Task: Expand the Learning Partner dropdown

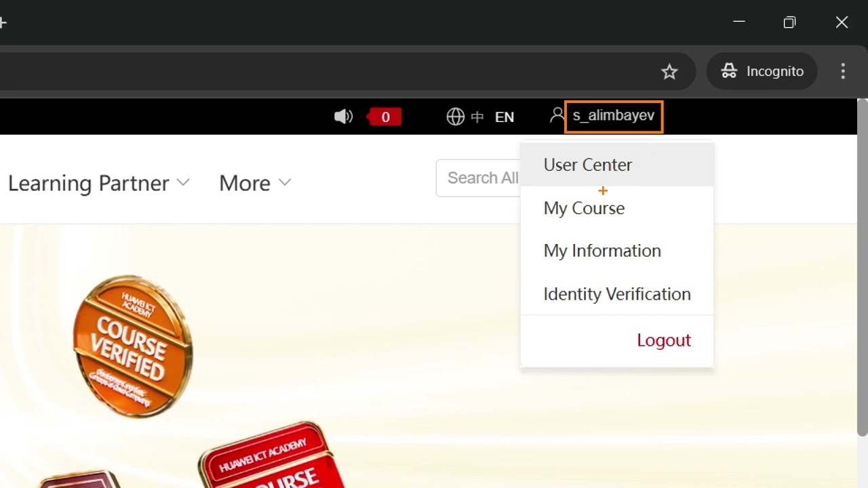Action: 99,183
